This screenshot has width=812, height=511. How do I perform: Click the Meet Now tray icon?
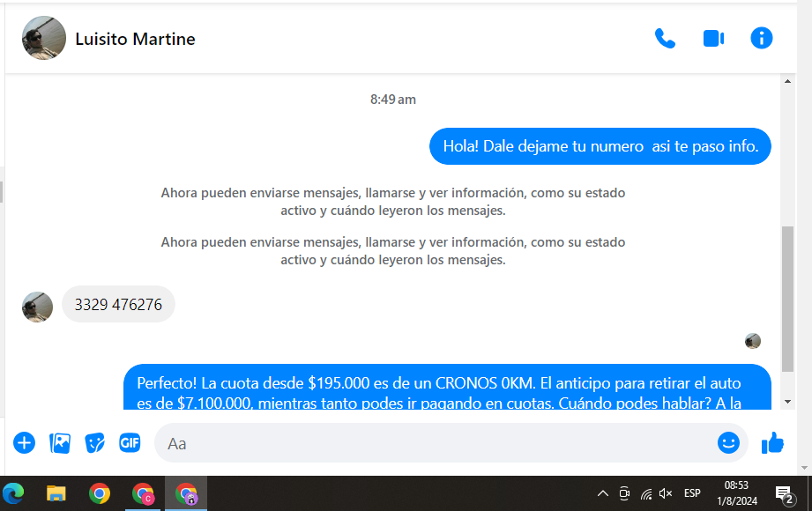tap(624, 493)
